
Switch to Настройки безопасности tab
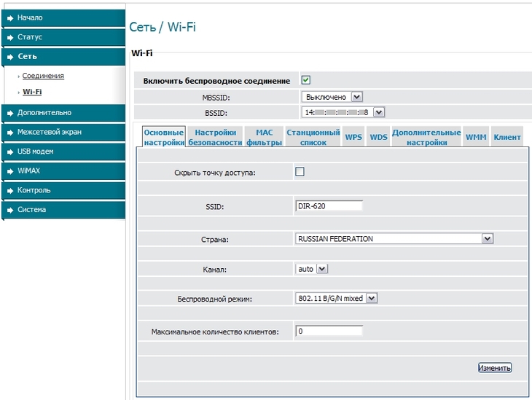click(216, 137)
